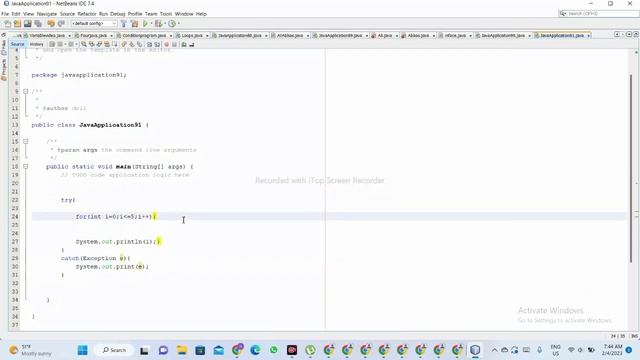Click the Clean and Build Project icon
This screenshot has height=360, width=640.
click(135, 24)
